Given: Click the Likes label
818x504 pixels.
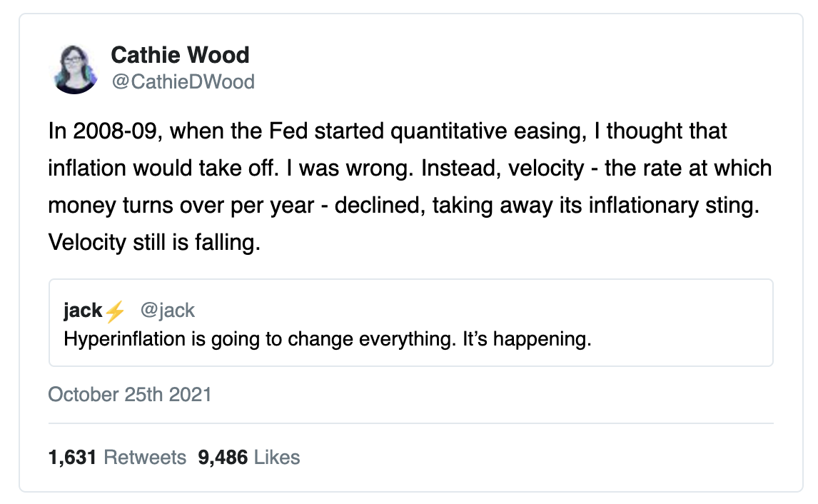Looking at the screenshot, I should click(277, 458).
